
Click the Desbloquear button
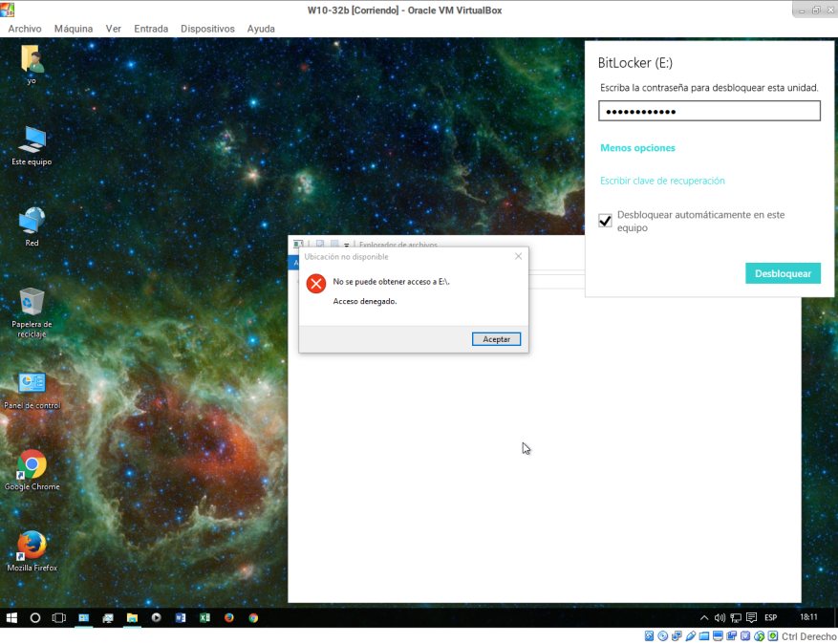click(783, 273)
